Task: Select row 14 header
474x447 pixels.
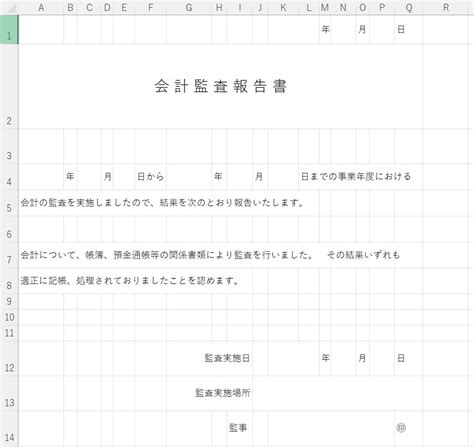Action: (9, 429)
